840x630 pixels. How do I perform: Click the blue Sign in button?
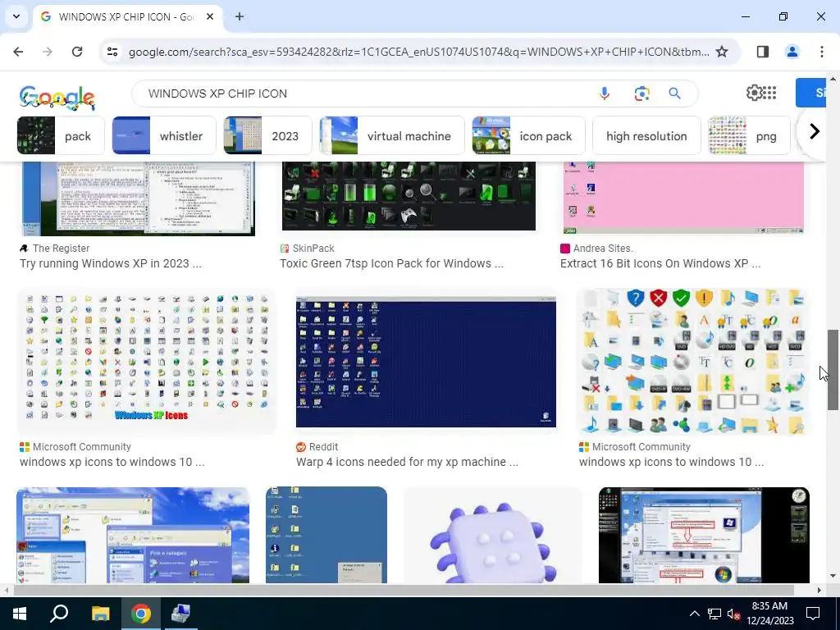810,93
